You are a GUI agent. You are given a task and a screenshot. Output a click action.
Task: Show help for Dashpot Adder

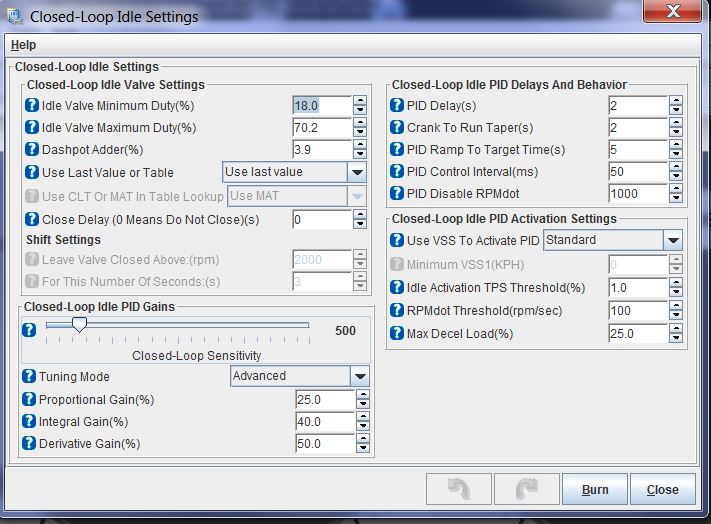click(x=32, y=149)
